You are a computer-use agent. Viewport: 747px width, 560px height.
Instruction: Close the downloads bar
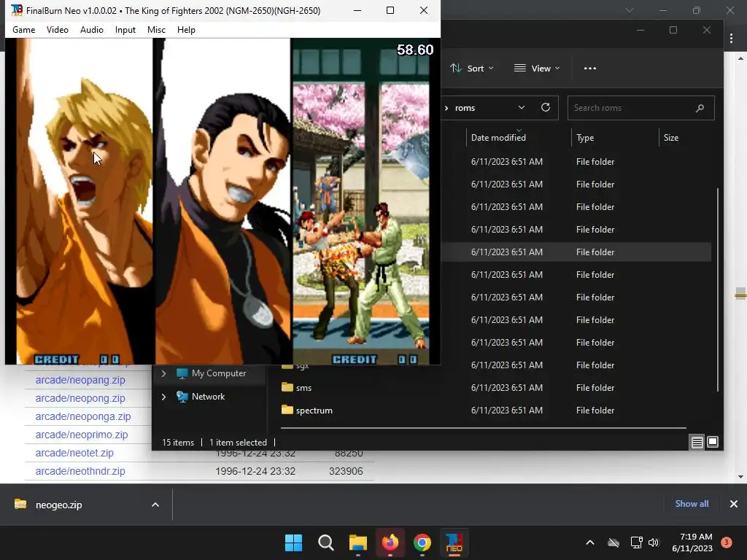(x=734, y=504)
